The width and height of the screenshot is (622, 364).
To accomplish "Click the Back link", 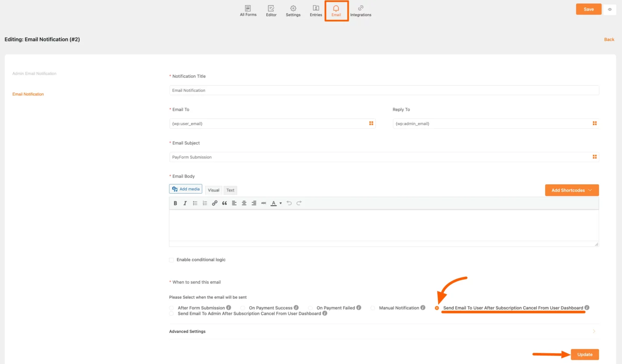I will (609, 39).
